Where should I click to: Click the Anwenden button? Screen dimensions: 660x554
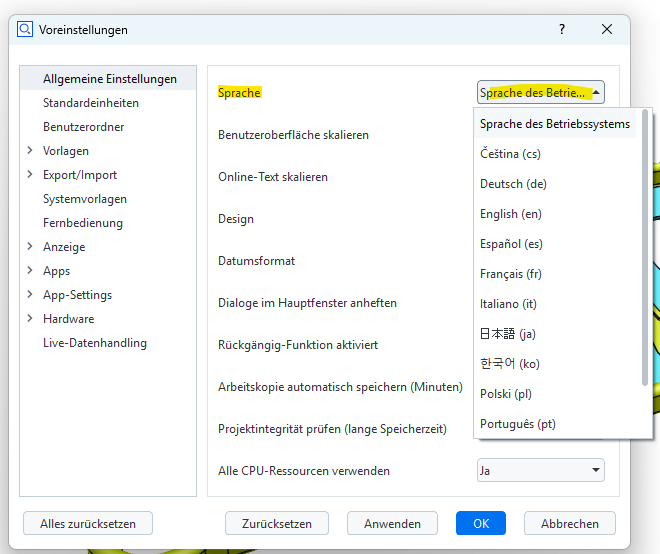392,523
